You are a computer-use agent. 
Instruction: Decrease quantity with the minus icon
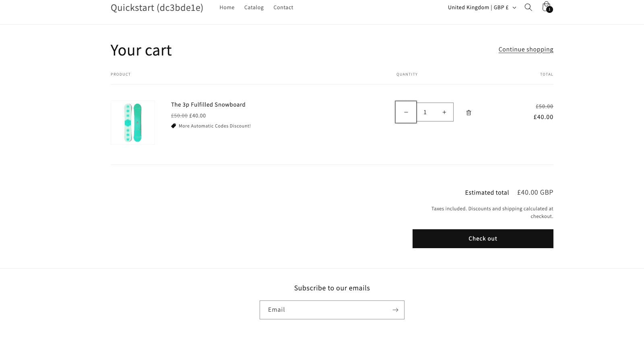[406, 112]
